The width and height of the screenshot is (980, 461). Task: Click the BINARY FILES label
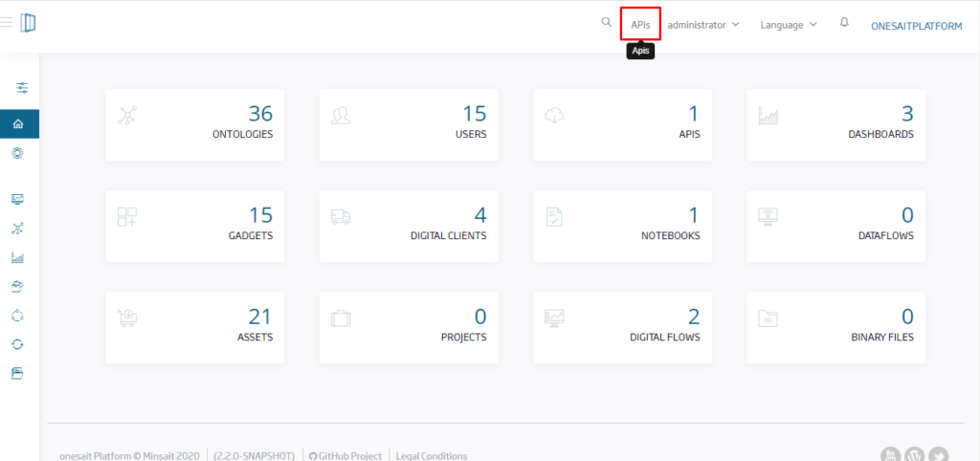click(x=882, y=338)
